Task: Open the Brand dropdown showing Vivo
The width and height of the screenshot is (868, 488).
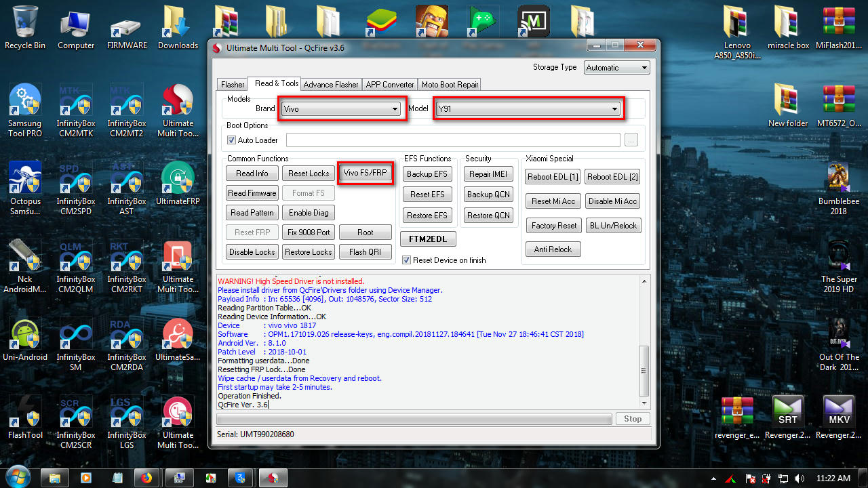Action: pyautogui.click(x=341, y=108)
